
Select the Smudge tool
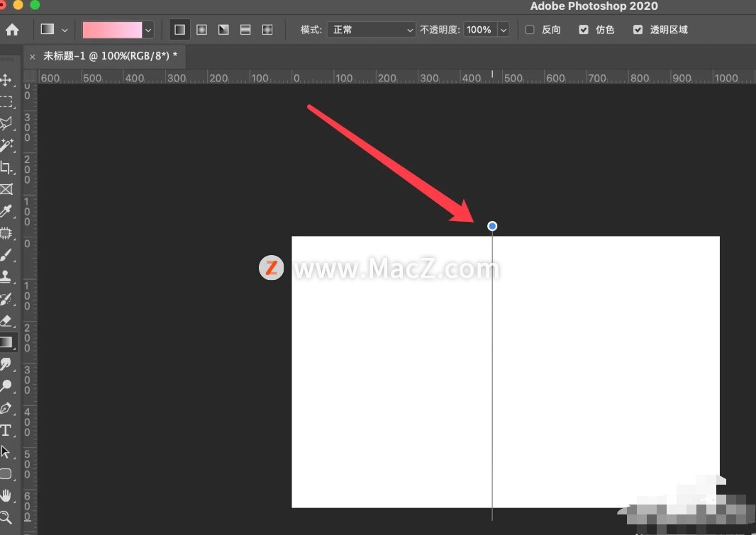pyautogui.click(x=6, y=364)
